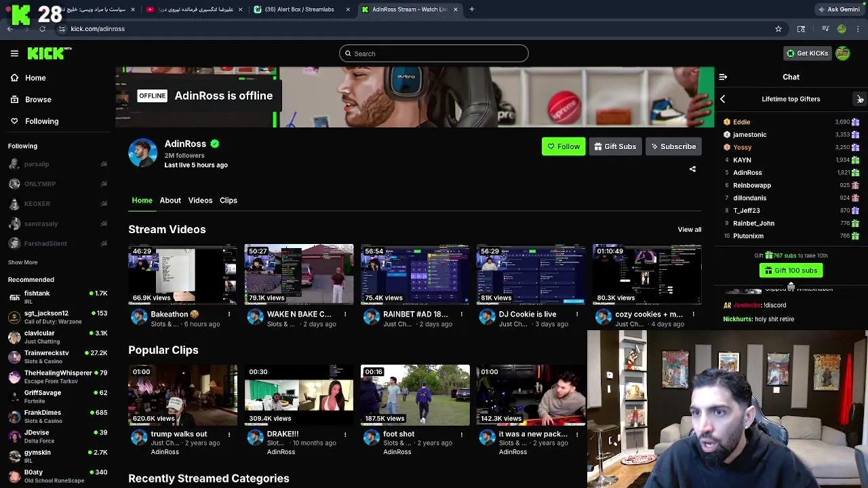
Task: Open WAKE N BAKE video thumbnail
Action: pyautogui.click(x=299, y=274)
